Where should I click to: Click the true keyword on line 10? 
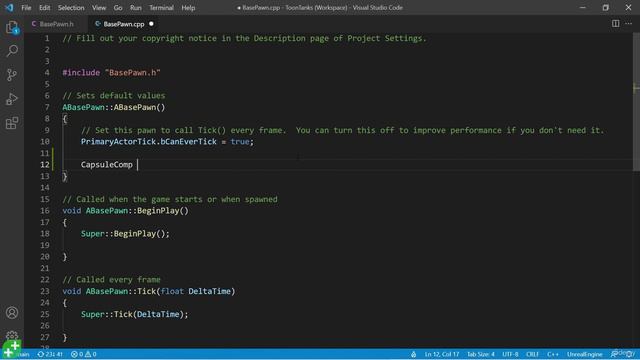pyautogui.click(x=240, y=142)
